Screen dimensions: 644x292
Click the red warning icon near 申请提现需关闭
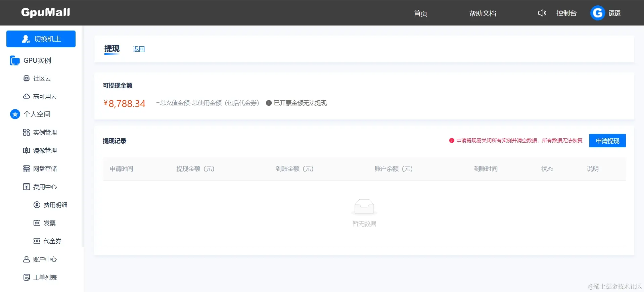[x=452, y=141]
